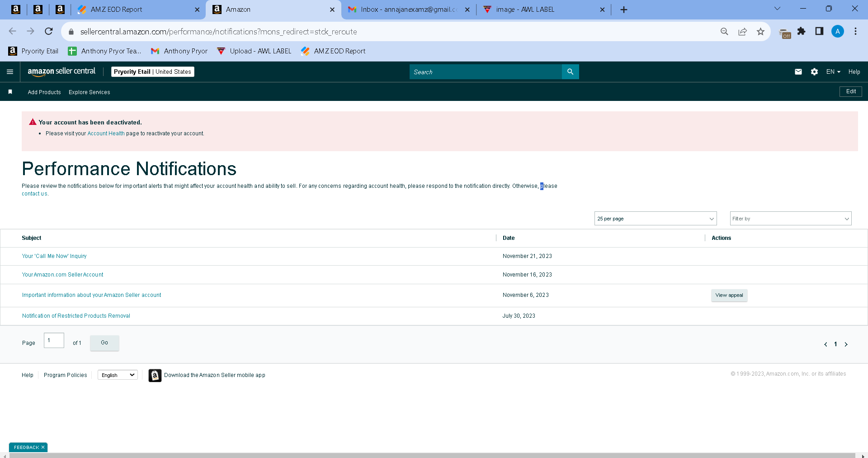Image resolution: width=868 pixels, height=458 pixels.
Task: Open Important information about your Amazon Seller account
Action: pos(91,295)
